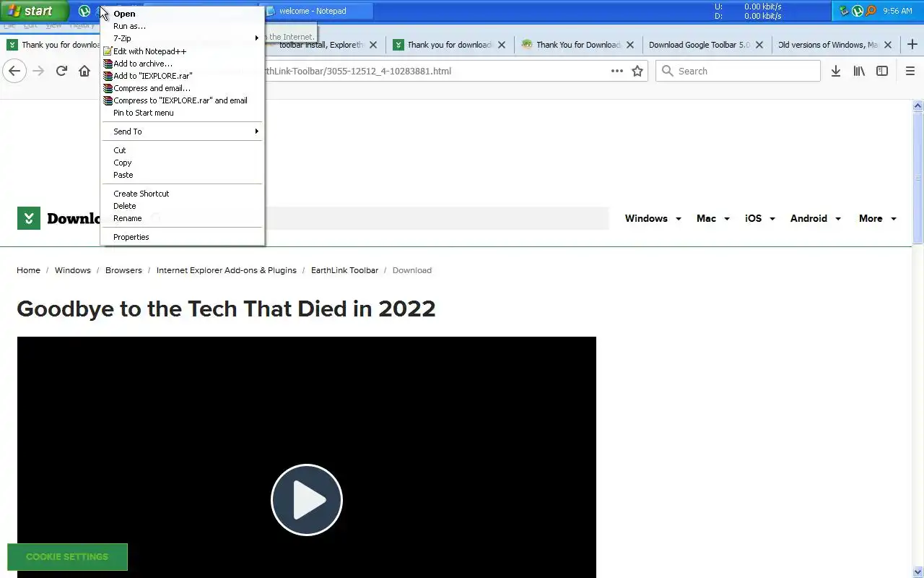This screenshot has height=578, width=924.
Task: Close the 'toolbar install, Explorer' tab
Action: pyautogui.click(x=373, y=45)
